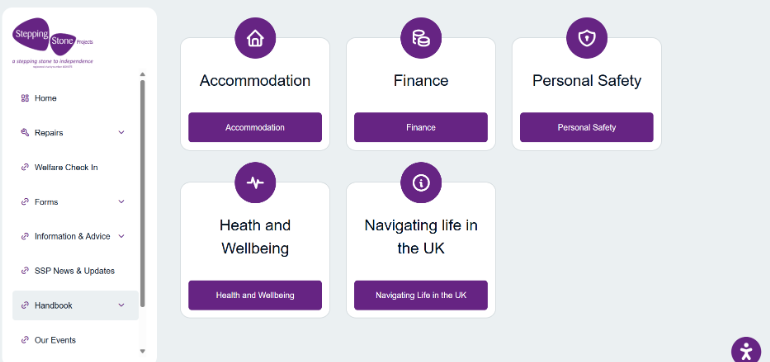Expand the Repairs submenu chevron
Viewport: 770px width, 362px height.
[122, 133]
